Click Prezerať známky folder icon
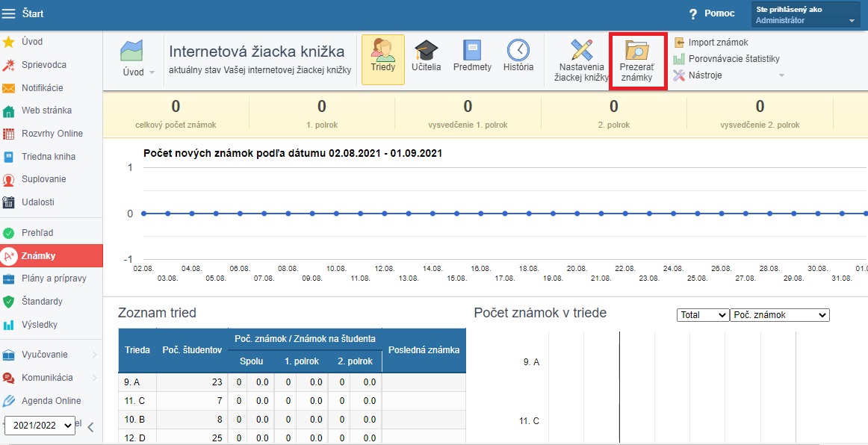The height and width of the screenshot is (445, 868). point(637,50)
